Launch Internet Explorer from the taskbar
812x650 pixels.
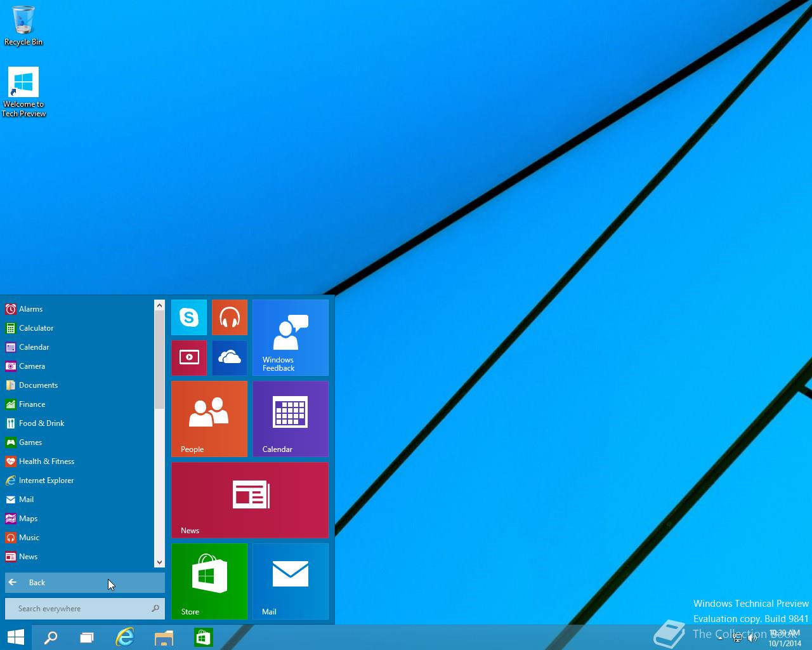coord(125,637)
